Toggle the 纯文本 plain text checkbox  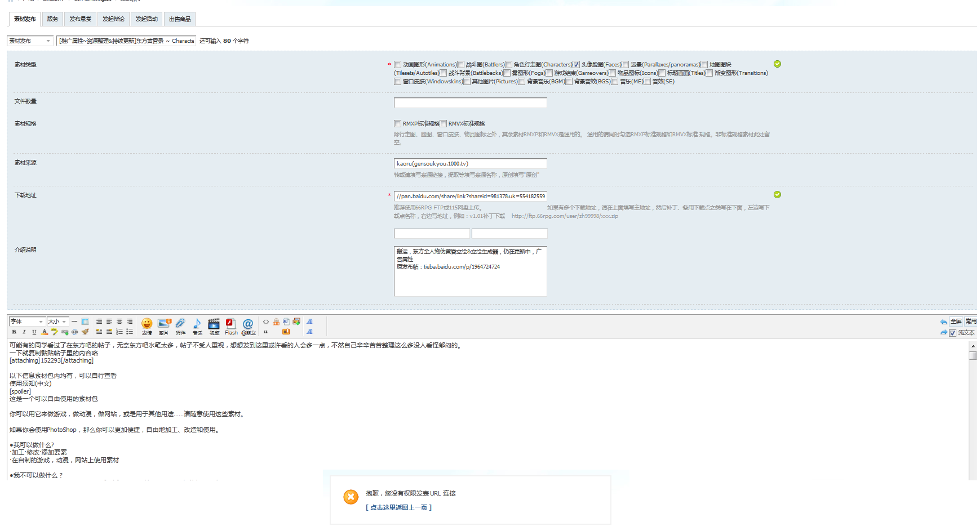coord(953,333)
